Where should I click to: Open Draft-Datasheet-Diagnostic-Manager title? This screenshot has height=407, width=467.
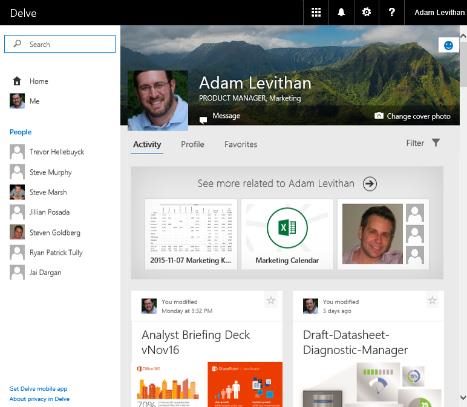click(x=355, y=342)
